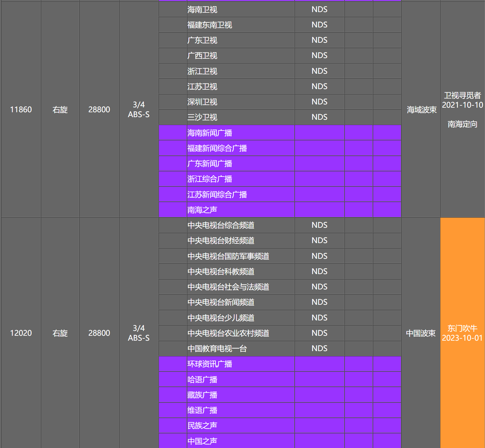The width and height of the screenshot is (485, 448).
Task: Click NDS encryption for 海南卫视
Action: click(319, 9)
